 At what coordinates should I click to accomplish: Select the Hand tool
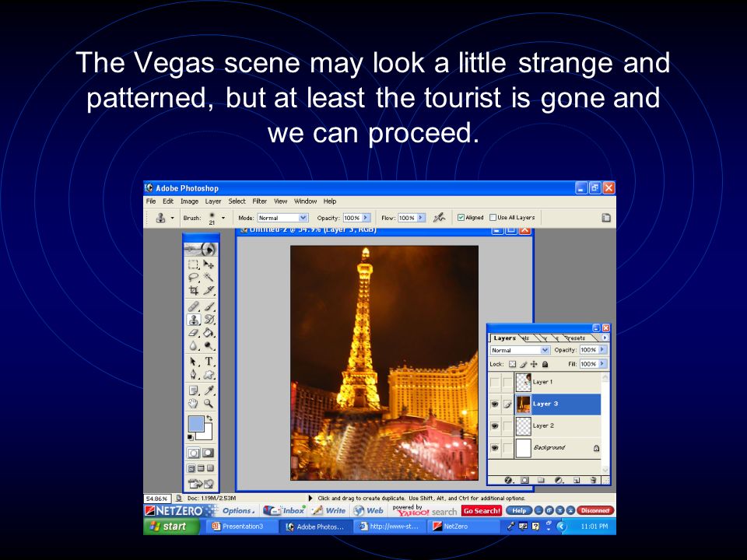pos(194,404)
